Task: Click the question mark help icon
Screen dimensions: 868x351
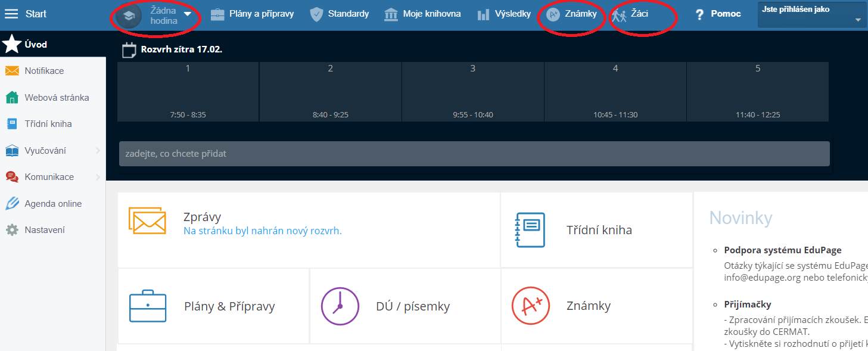Action: coord(700,15)
